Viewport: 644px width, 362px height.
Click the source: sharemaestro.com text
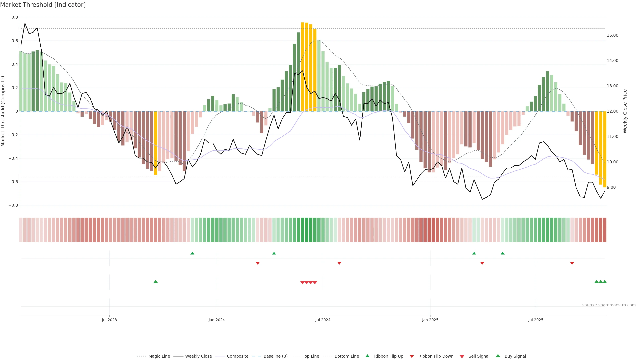609,305
